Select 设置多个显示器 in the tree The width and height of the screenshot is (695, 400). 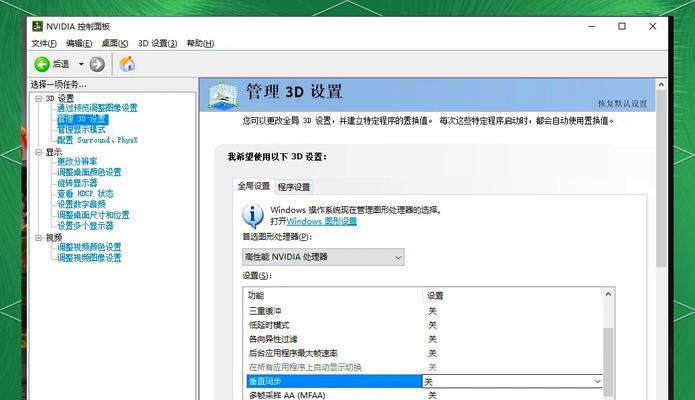pyautogui.click(x=85, y=226)
